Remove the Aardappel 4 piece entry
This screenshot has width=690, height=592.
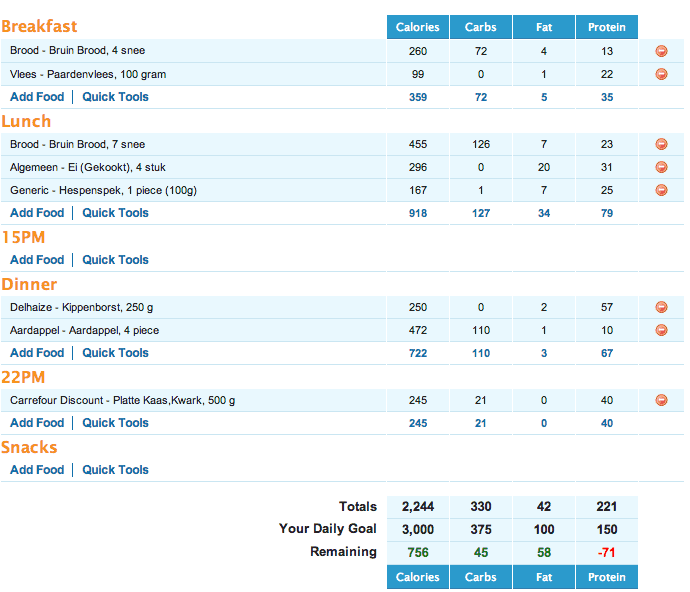coord(661,330)
